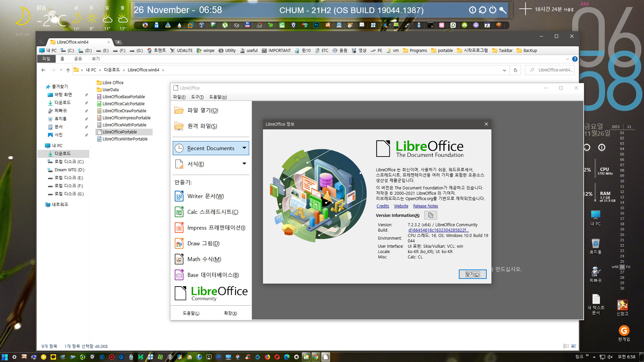
Task: Click the Explorer help question mark icon
Action: pos(575,59)
